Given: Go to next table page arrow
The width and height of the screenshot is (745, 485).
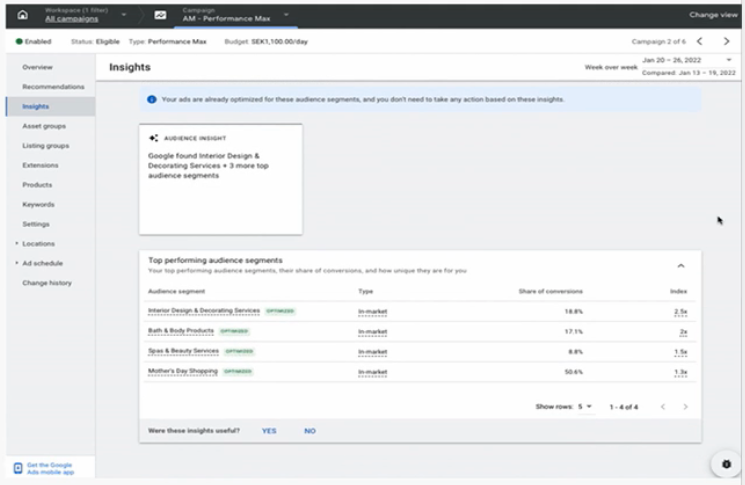Looking at the screenshot, I should coord(685,407).
